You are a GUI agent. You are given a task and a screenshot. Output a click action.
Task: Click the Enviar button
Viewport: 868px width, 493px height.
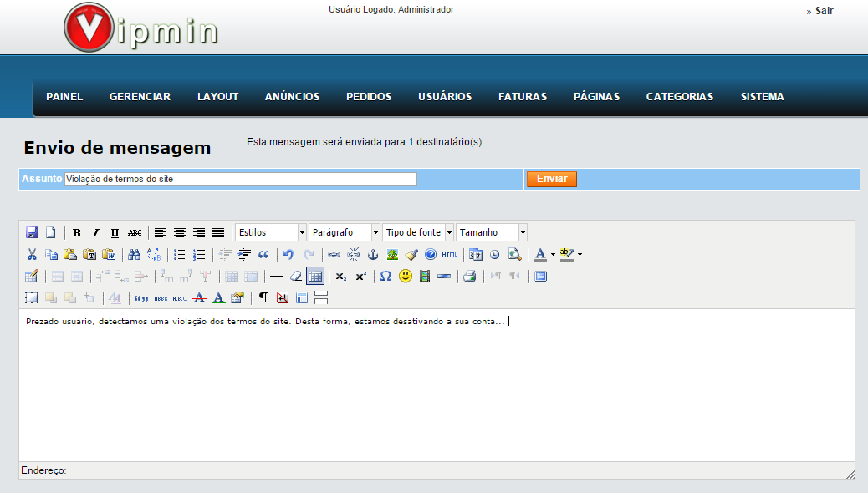(552, 179)
